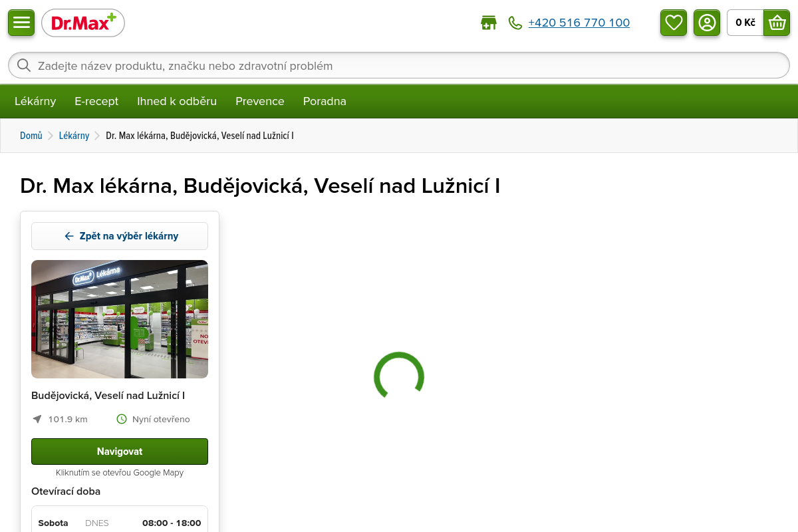
Task: Go to Domů breadcrumb
Action: [x=31, y=136]
